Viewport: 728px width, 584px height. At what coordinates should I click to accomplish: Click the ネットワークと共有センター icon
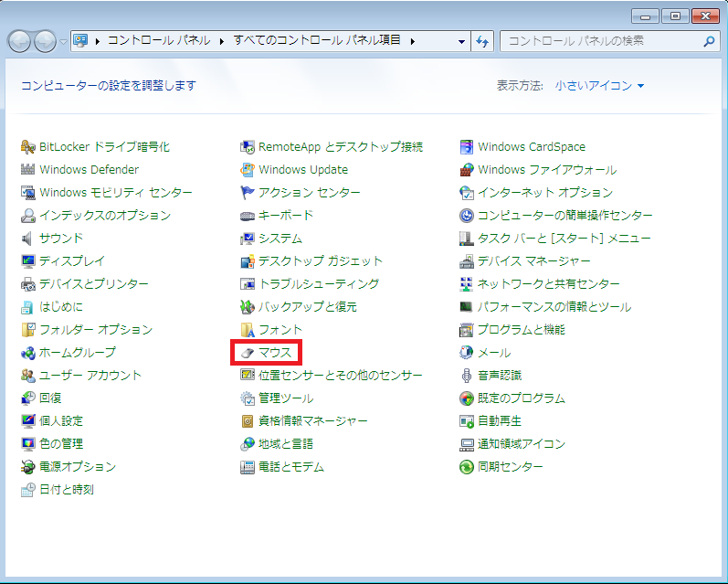466,284
